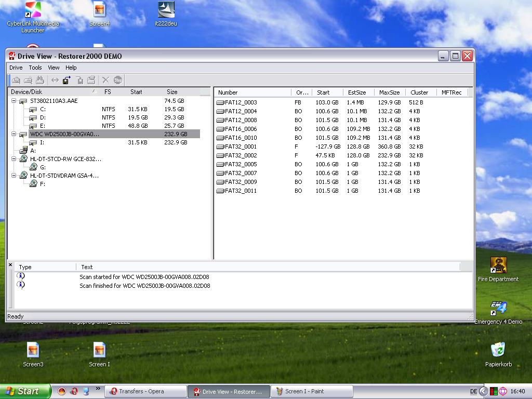The image size is (532, 399).
Task: Select partition C: in the device tree
Action: (43, 109)
